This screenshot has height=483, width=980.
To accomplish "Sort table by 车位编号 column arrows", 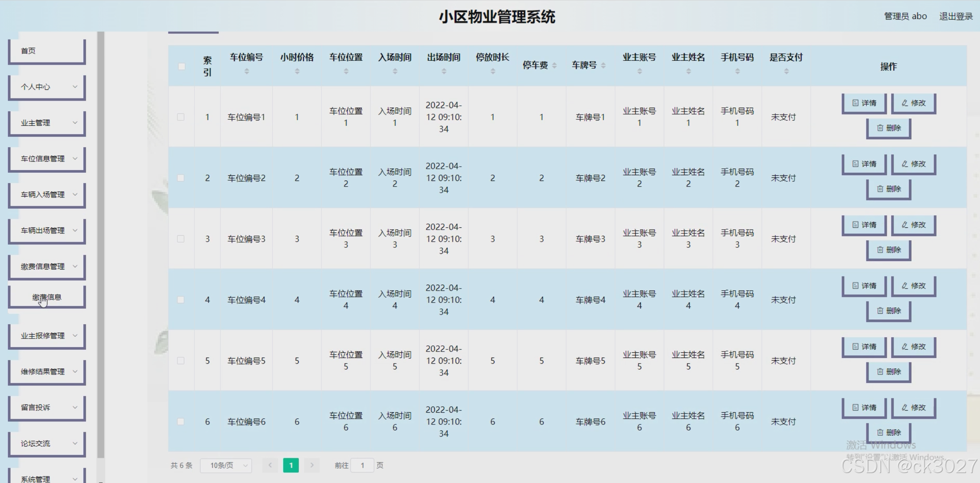I will point(246,72).
